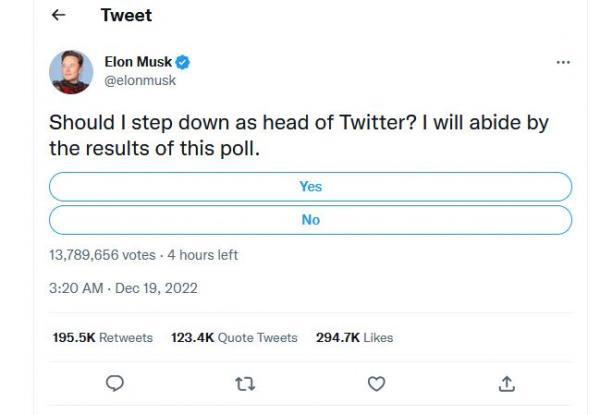Open Elon Musk's profile picture
Screen dimensions: 600x415
point(71,71)
